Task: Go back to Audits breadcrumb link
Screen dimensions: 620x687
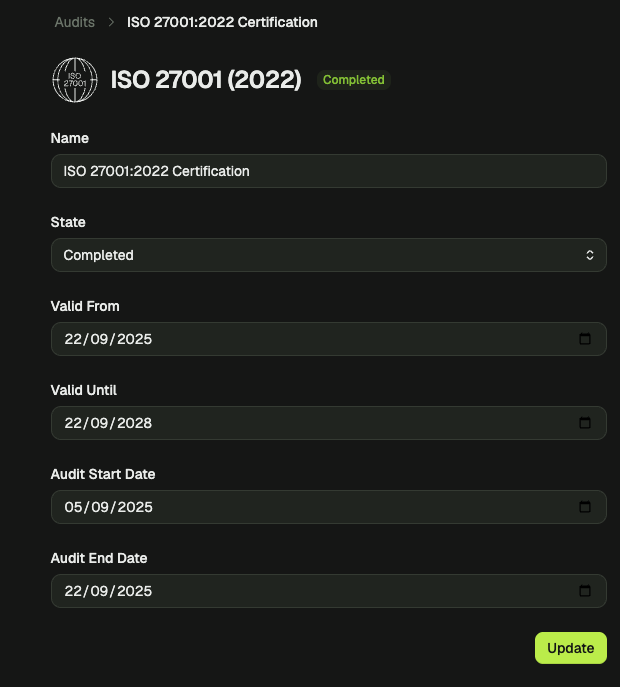Action: 74,22
